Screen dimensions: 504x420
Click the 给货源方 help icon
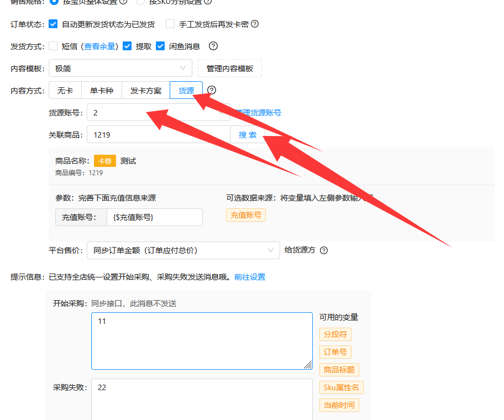coord(323,250)
